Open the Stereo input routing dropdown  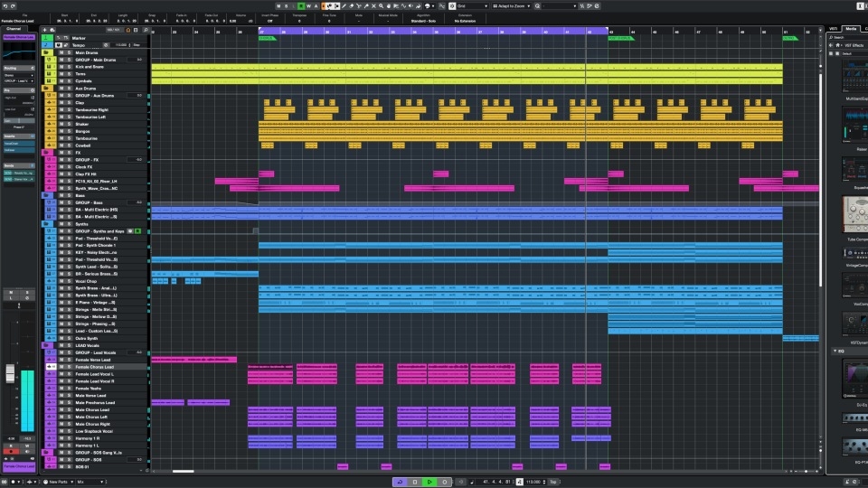[x=19, y=75]
